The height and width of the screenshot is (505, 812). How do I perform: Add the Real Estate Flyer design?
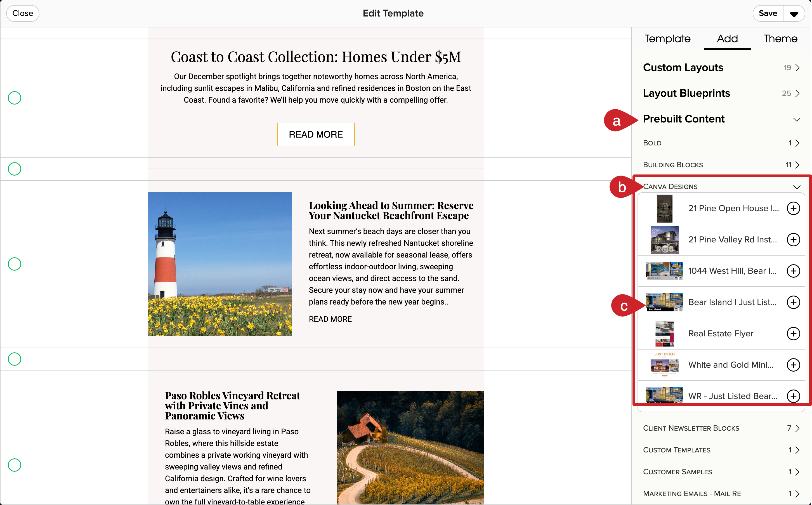tap(793, 333)
